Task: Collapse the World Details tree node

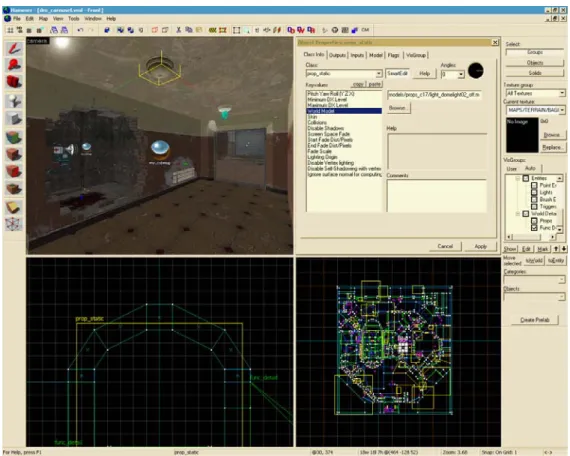Action: point(517,214)
